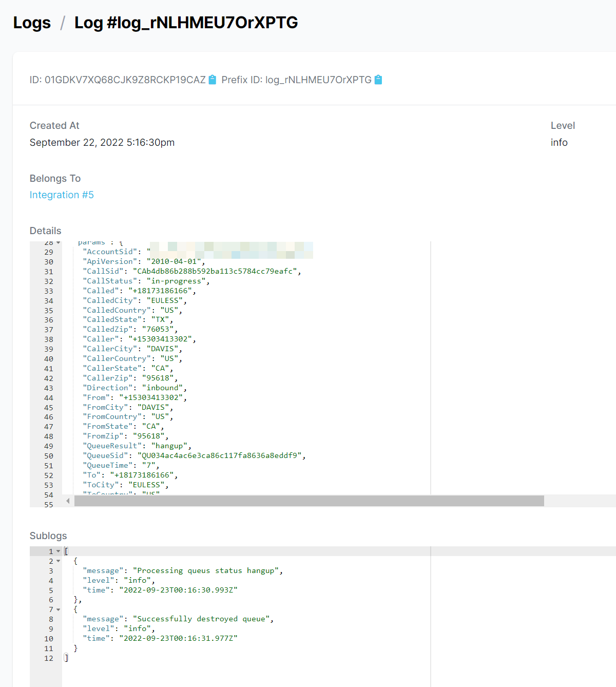Copy the Prefix ID using clipboard icon

point(378,80)
